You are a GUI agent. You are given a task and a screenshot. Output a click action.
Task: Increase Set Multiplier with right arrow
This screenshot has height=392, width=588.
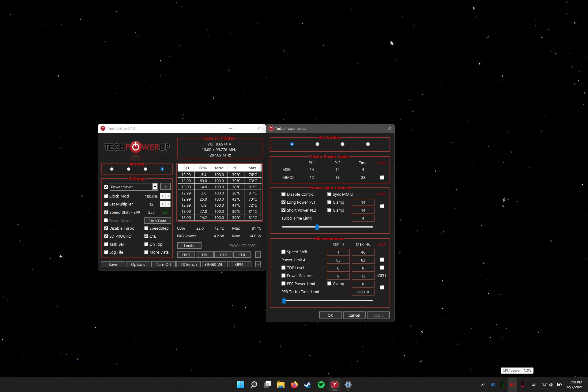pyautogui.click(x=168, y=204)
